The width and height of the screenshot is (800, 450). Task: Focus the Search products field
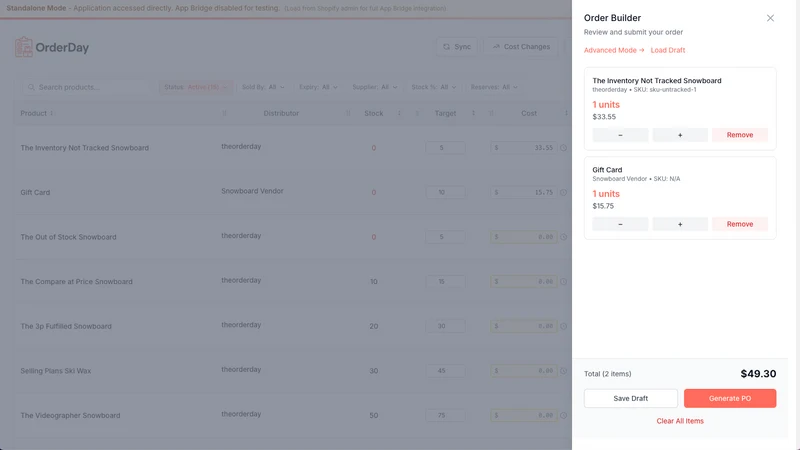tap(87, 87)
